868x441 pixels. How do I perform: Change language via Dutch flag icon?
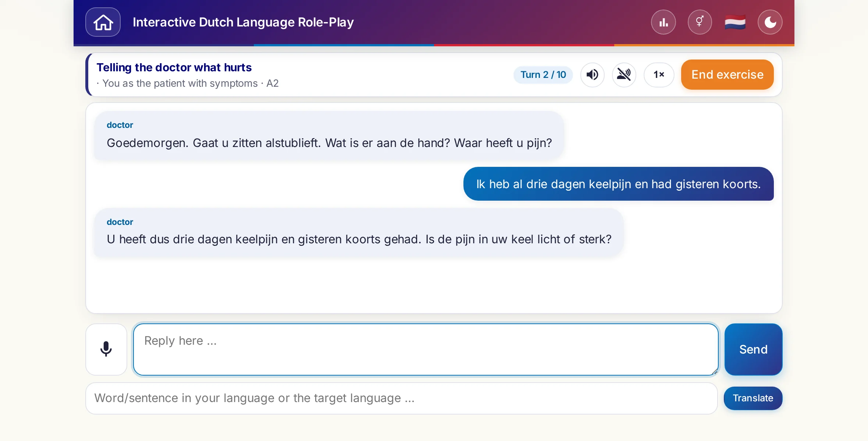(735, 22)
